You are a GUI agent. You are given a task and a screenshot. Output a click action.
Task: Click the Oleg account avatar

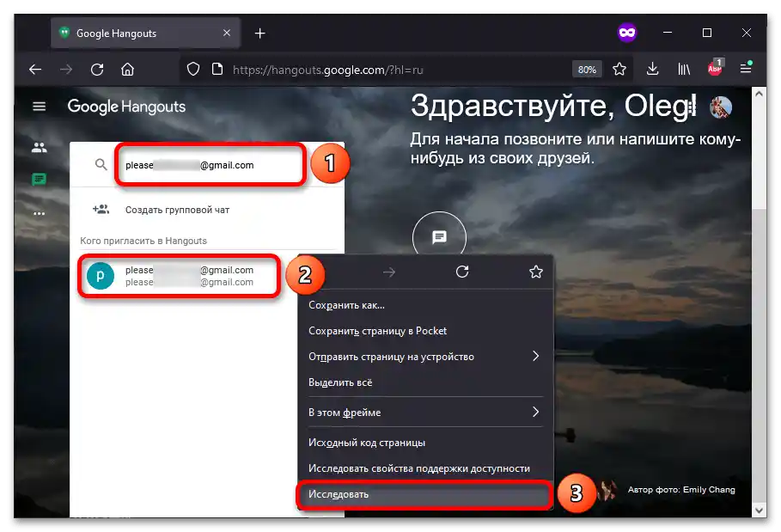pyautogui.click(x=721, y=107)
